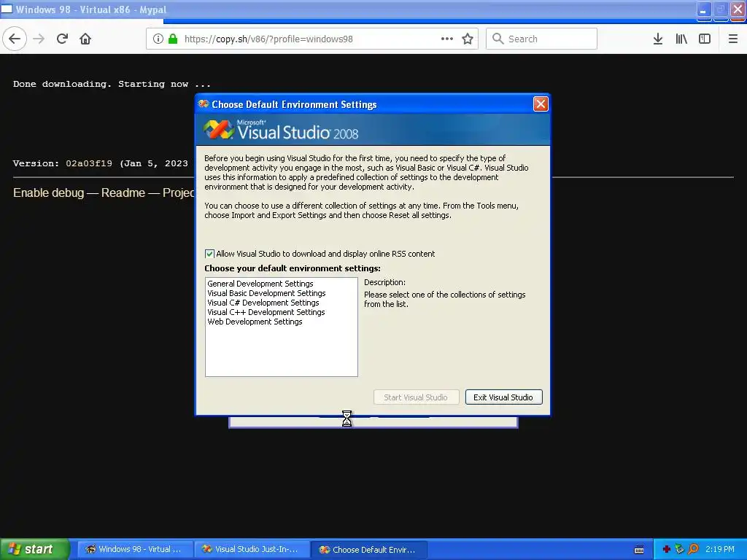747x560 pixels.
Task: Open the Readme link
Action: click(x=123, y=192)
